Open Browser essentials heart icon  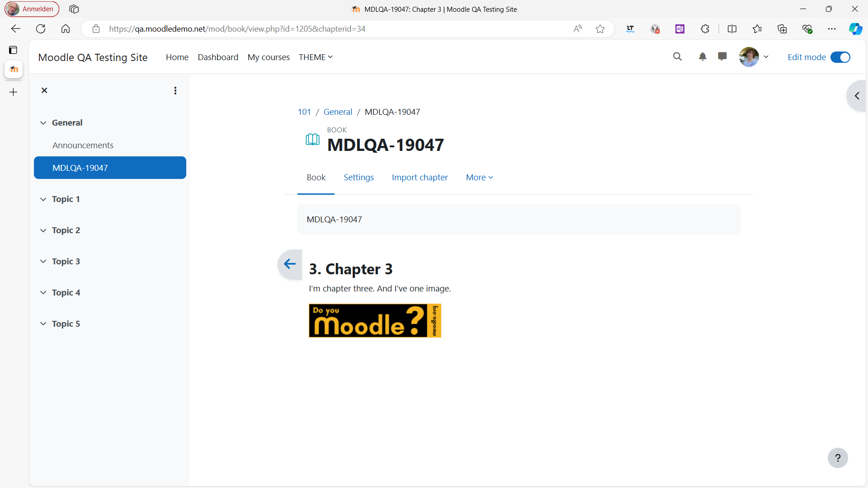pyautogui.click(x=807, y=29)
